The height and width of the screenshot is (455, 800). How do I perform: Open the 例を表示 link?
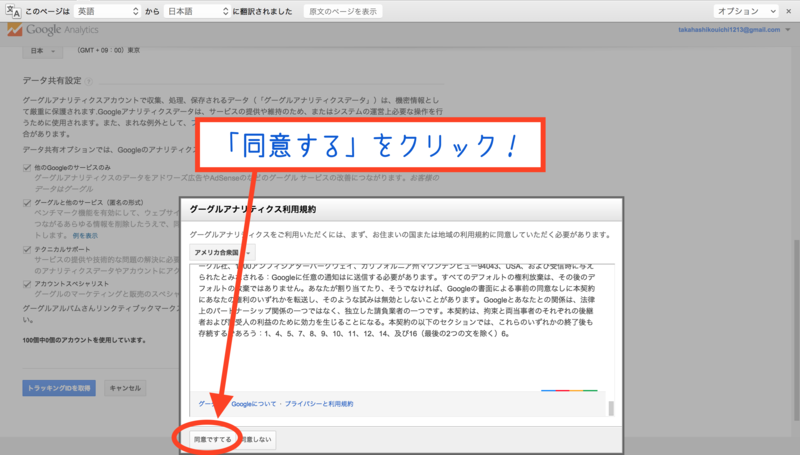click(85, 236)
